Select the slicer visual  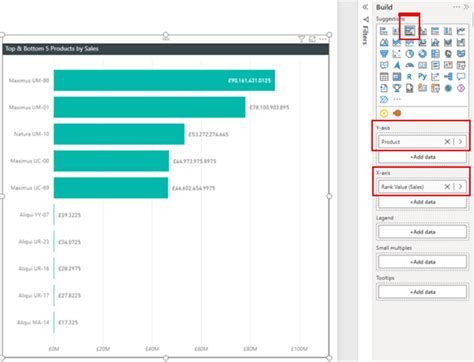click(x=461, y=65)
